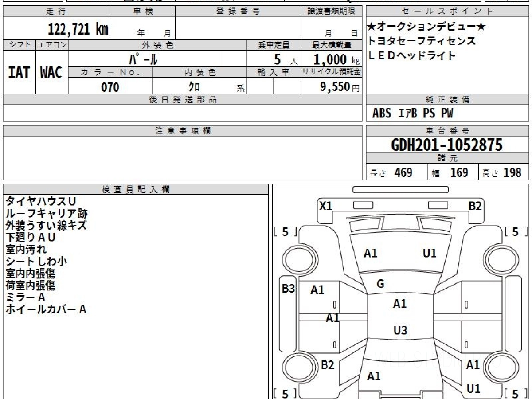The width and height of the screenshot is (532, 399).
Task: Select seating capacity 5 人
Action: [286, 60]
